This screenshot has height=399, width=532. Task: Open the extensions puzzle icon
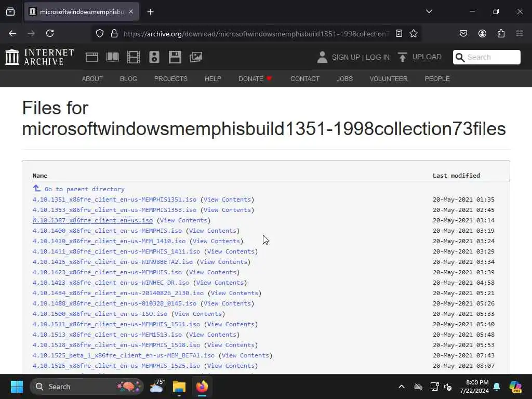click(501, 33)
